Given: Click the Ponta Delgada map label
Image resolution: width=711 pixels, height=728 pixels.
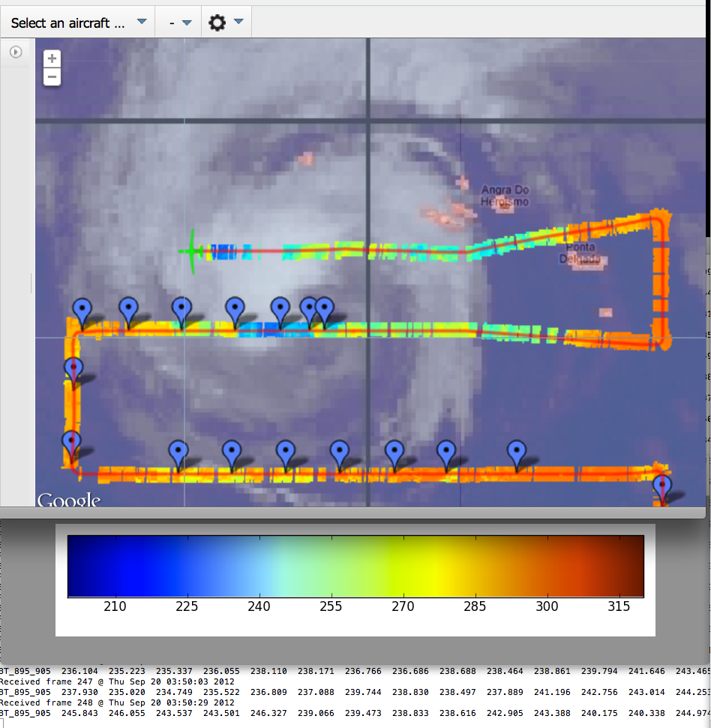Looking at the screenshot, I should point(579,253).
